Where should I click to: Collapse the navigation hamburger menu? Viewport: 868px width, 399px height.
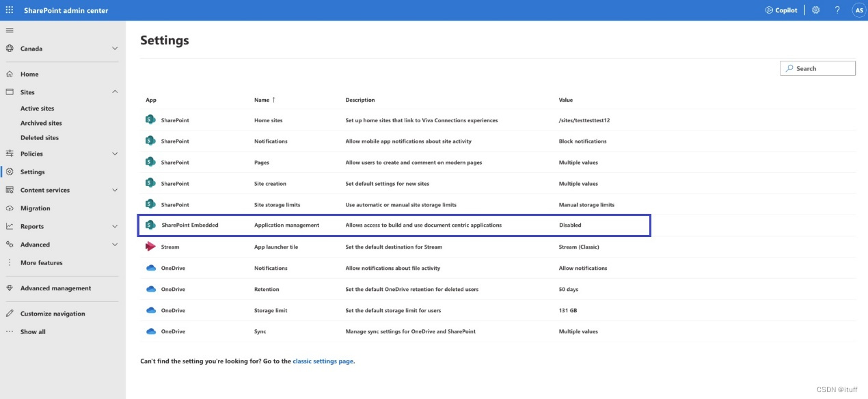(x=10, y=30)
